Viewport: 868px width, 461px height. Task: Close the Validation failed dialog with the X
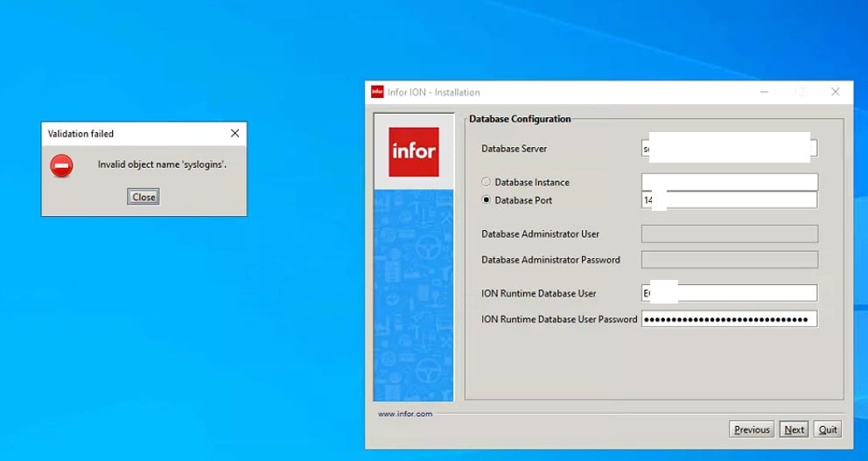pos(234,133)
